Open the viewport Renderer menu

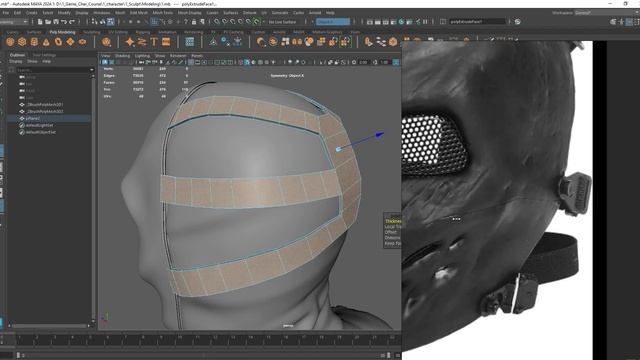178,56
